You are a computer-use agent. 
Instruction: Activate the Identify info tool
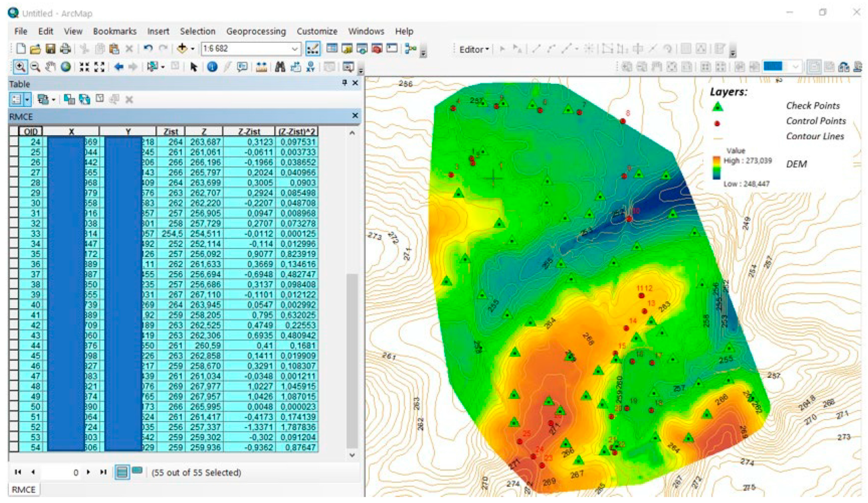pos(212,66)
